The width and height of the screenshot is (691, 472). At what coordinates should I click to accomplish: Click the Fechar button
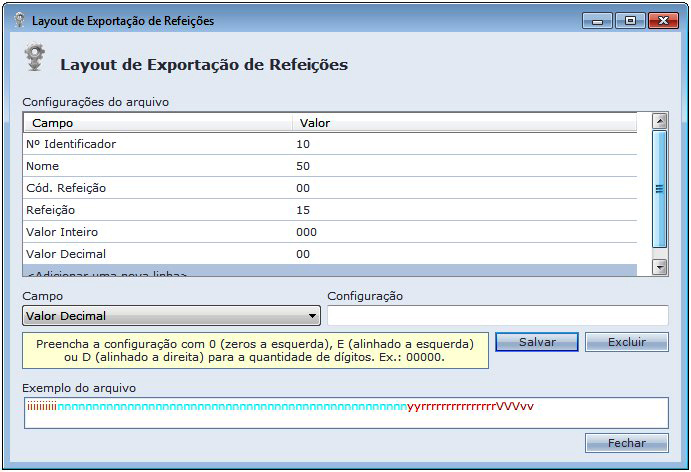click(626, 443)
